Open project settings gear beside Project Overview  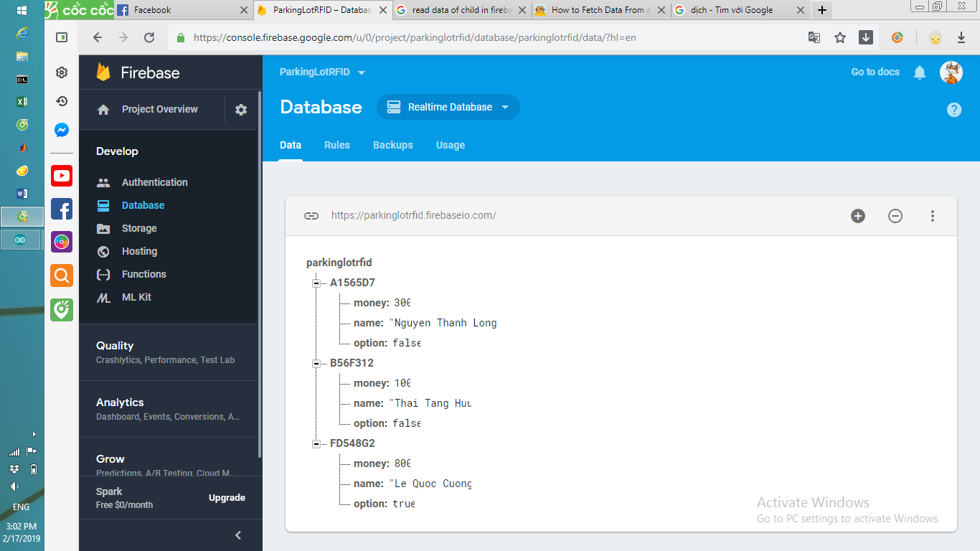(x=240, y=109)
